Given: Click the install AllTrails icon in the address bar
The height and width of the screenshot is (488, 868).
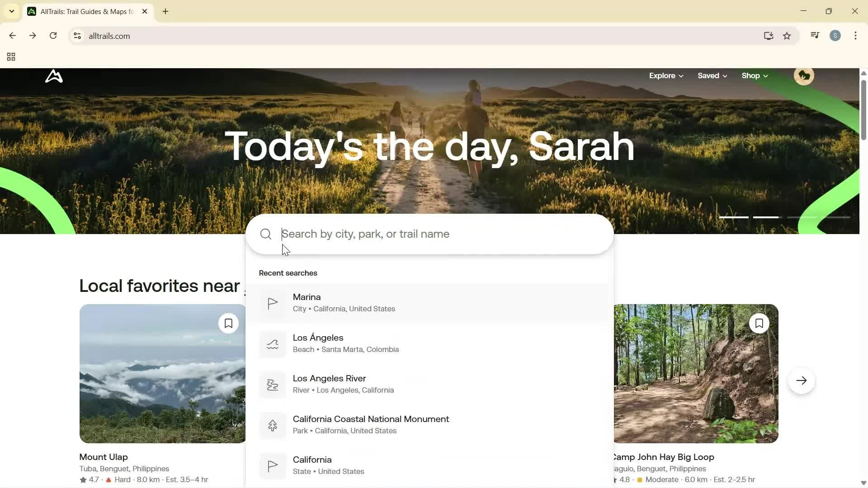Looking at the screenshot, I should [x=769, y=36].
